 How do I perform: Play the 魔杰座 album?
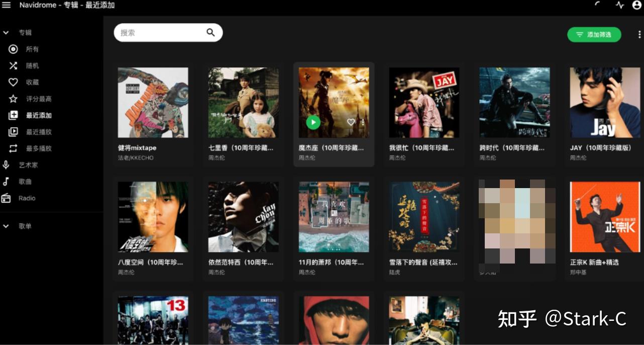pyautogui.click(x=312, y=122)
